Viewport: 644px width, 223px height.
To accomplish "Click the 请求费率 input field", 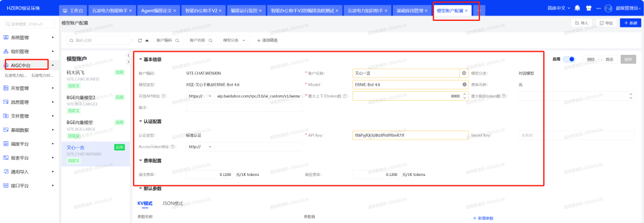I will click(x=210, y=175).
